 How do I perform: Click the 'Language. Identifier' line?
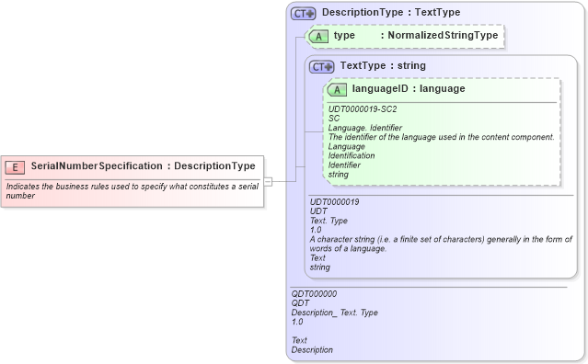[x=365, y=128]
